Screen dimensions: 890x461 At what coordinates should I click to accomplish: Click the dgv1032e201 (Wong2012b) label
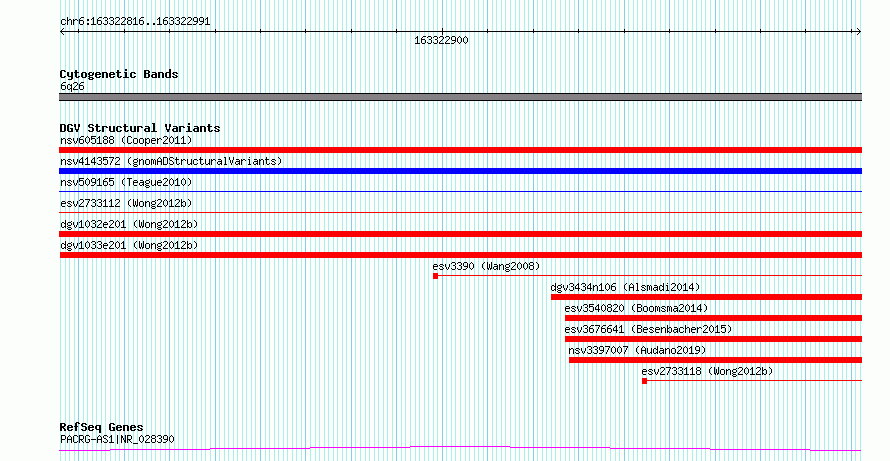pyautogui.click(x=129, y=224)
